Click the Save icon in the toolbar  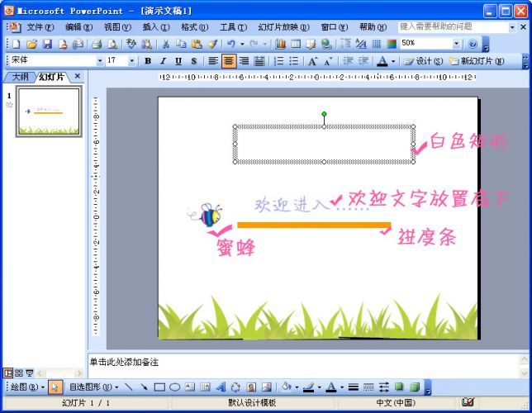[47, 44]
